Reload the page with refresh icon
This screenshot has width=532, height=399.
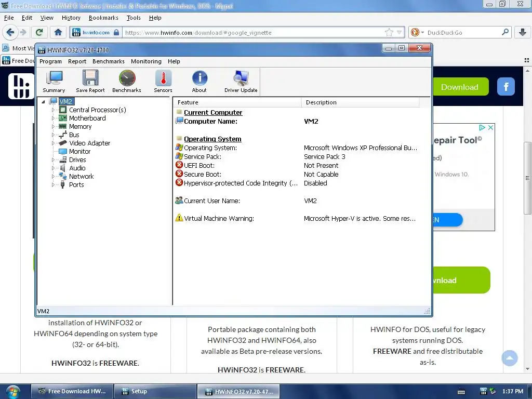(x=39, y=32)
